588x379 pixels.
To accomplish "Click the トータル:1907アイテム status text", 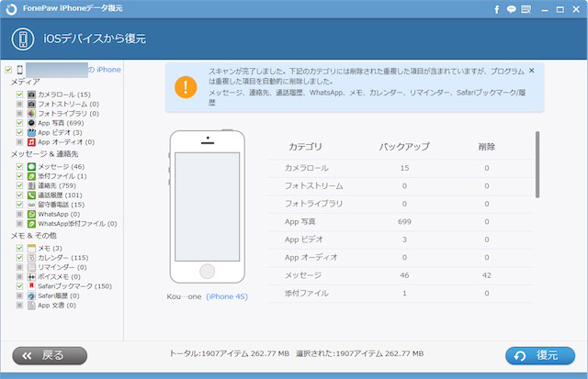I will tap(229, 353).
